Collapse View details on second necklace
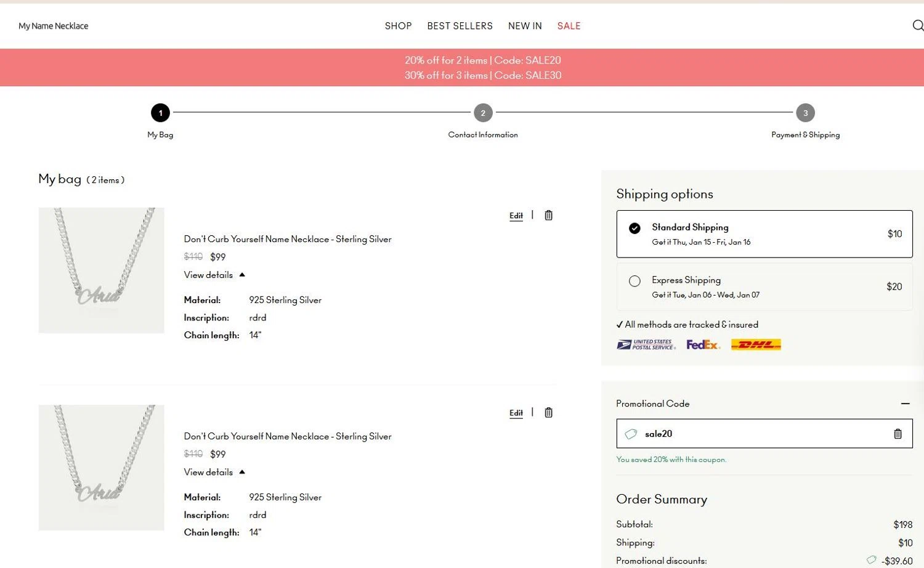 214,472
